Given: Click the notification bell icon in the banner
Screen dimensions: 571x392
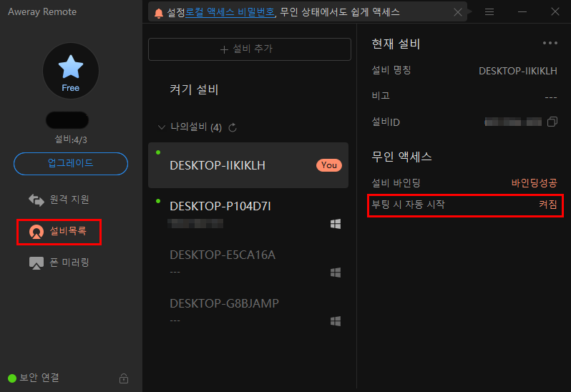Looking at the screenshot, I should [158, 13].
